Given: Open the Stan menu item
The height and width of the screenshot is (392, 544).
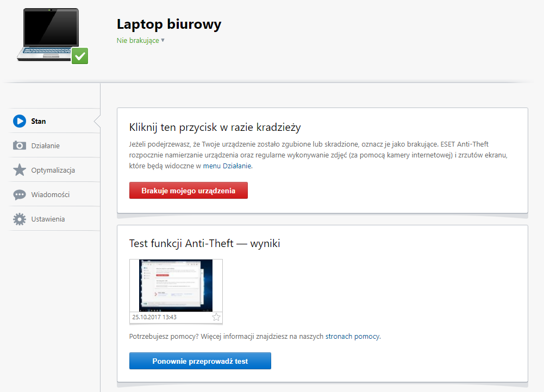Looking at the screenshot, I should 54,121.
